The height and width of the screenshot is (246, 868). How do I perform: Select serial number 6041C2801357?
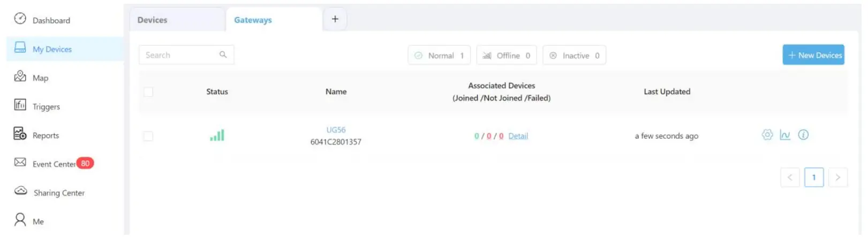coord(336,142)
